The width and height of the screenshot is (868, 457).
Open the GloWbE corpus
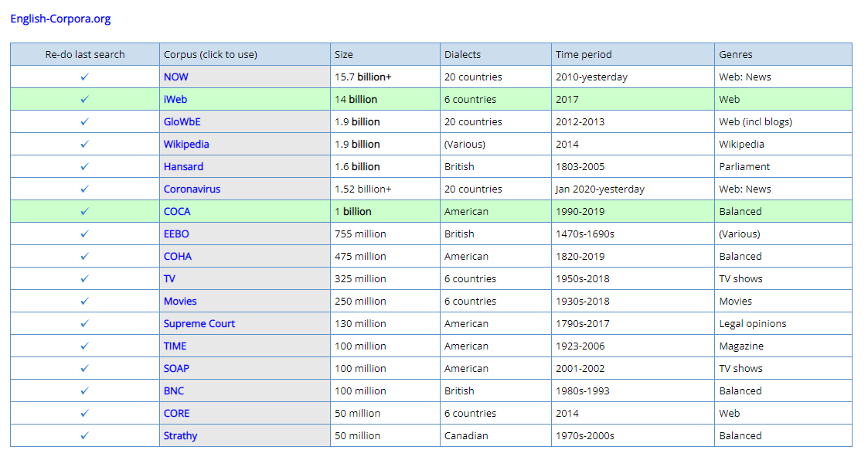pos(182,122)
